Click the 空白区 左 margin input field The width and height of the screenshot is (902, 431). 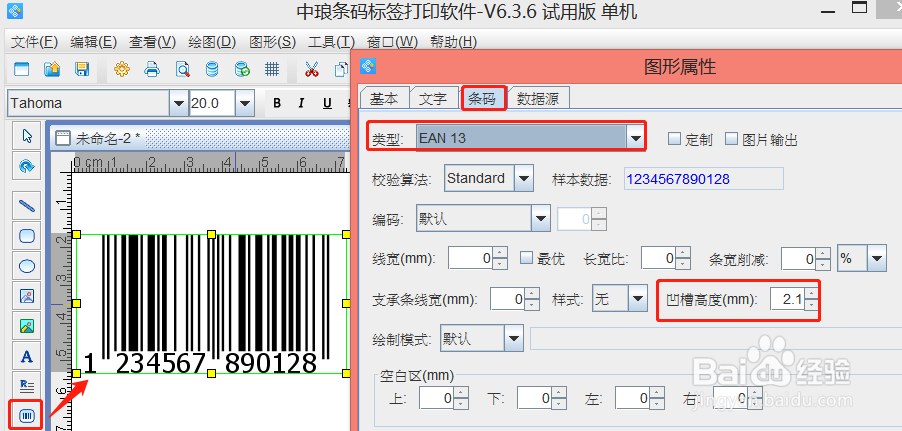(633, 398)
